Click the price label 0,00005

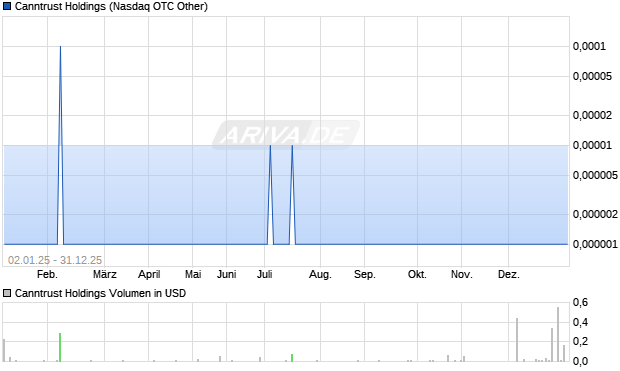(x=592, y=76)
